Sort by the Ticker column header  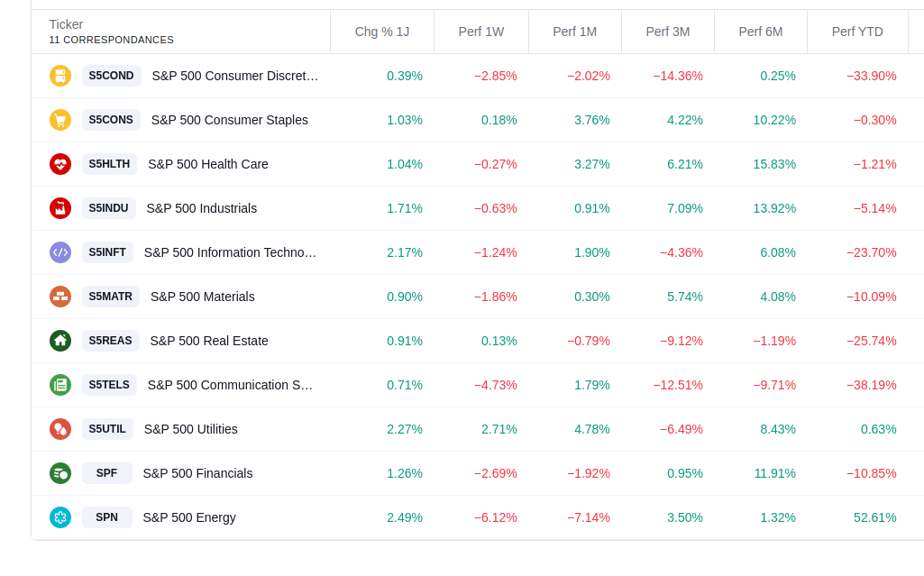pos(66,24)
